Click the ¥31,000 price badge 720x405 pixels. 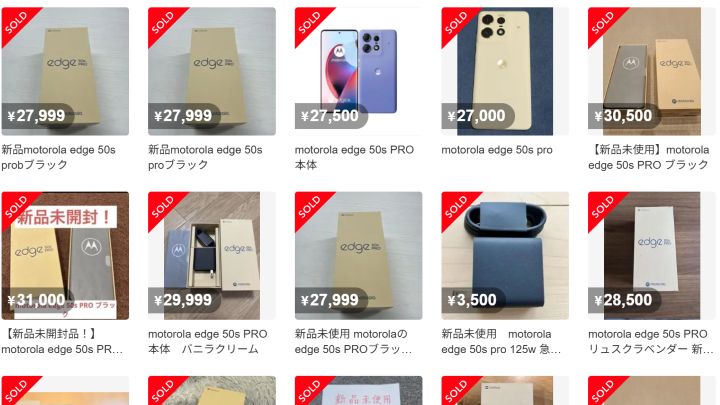[37, 300]
